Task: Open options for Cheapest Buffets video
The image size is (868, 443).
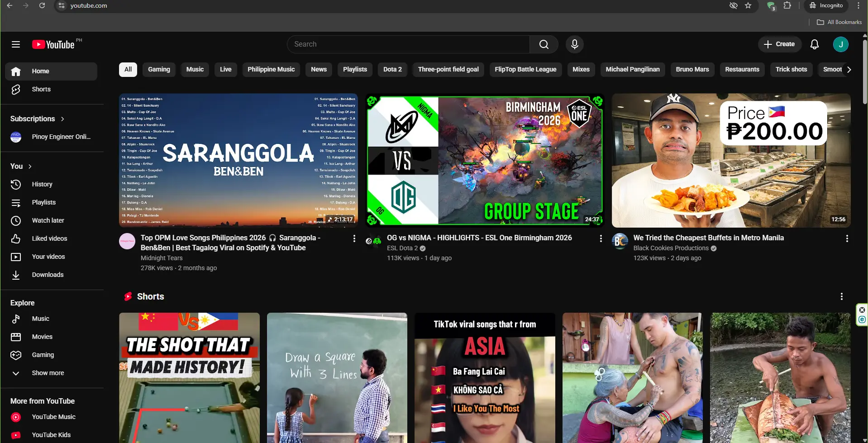Action: click(x=847, y=238)
